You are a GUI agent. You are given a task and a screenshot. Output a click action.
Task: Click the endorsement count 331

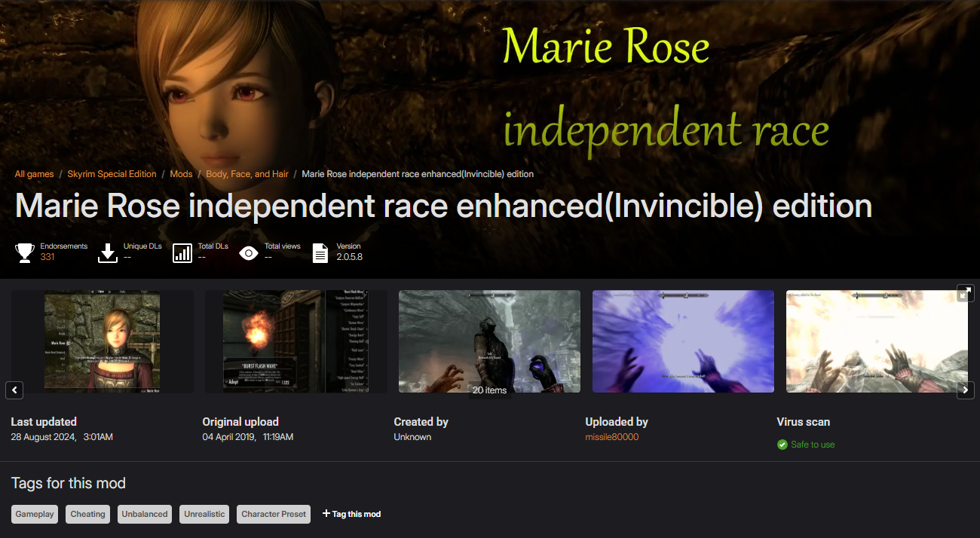click(47, 257)
